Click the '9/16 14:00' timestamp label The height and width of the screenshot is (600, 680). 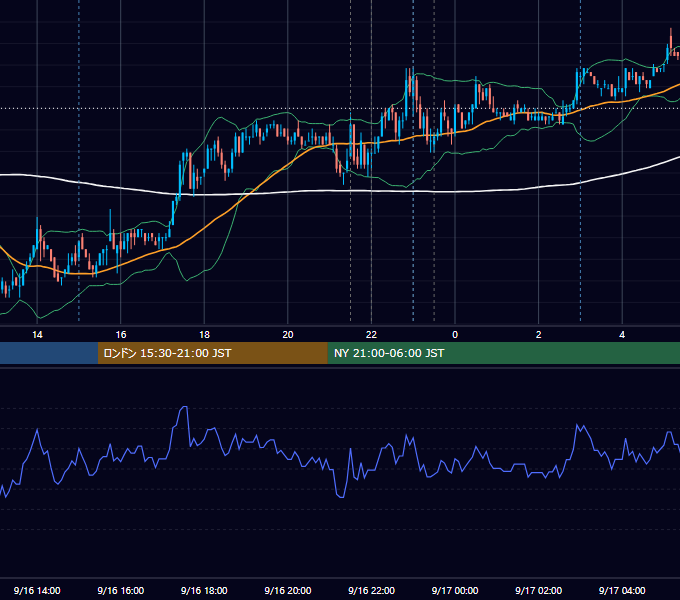[37, 590]
